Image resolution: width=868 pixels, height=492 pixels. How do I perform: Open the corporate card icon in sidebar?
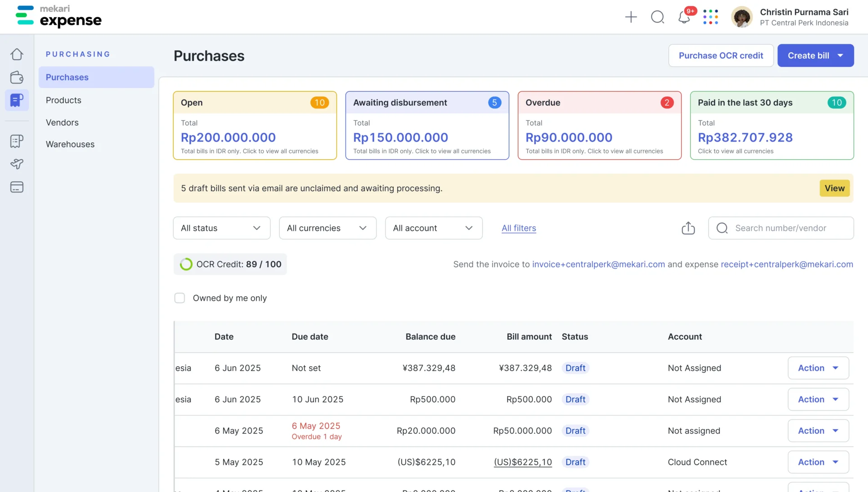(x=17, y=187)
